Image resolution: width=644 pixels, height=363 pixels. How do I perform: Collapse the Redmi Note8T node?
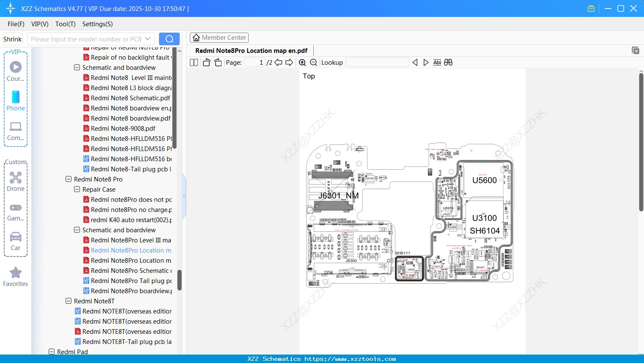click(69, 301)
